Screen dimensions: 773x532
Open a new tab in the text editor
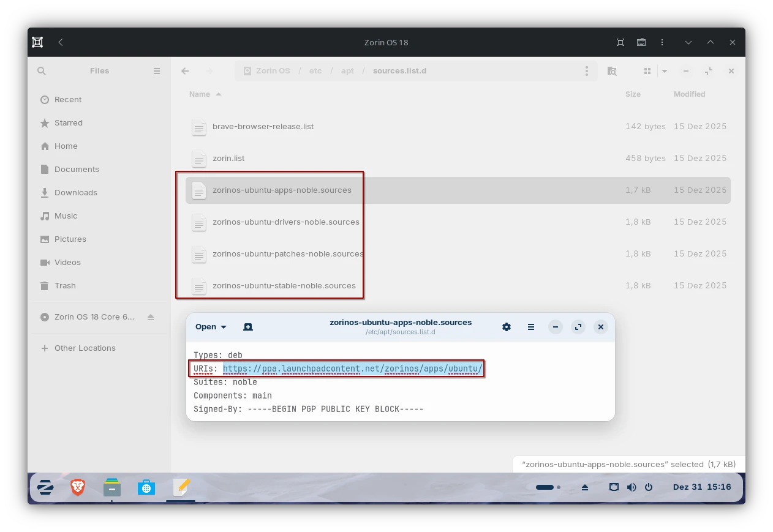pos(248,326)
